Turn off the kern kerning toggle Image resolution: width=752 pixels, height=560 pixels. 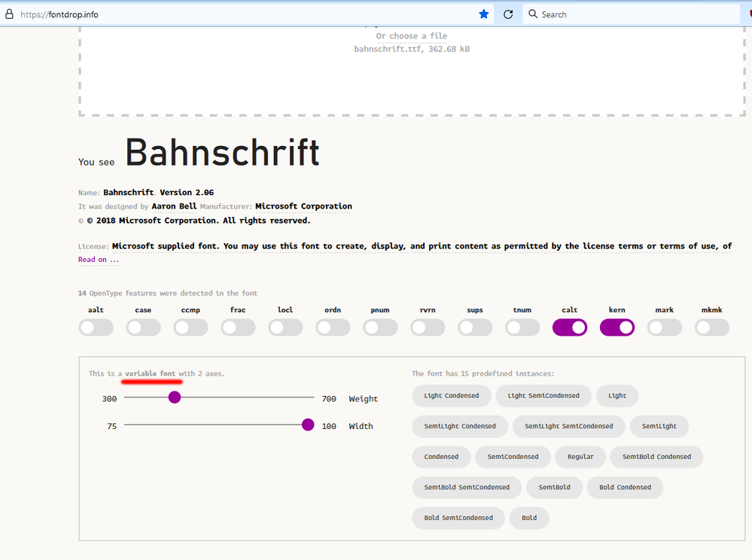point(617,327)
